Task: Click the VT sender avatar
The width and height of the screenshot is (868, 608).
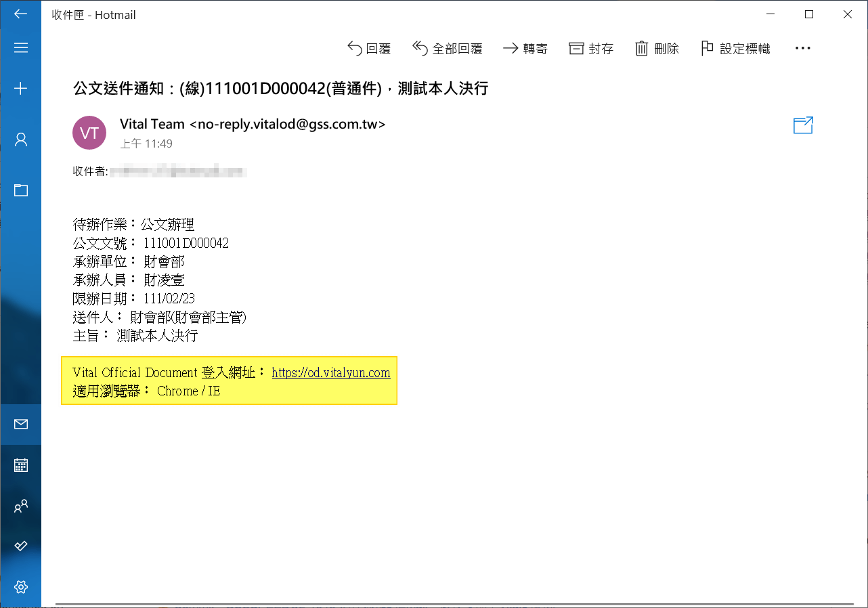Action: pos(89,133)
